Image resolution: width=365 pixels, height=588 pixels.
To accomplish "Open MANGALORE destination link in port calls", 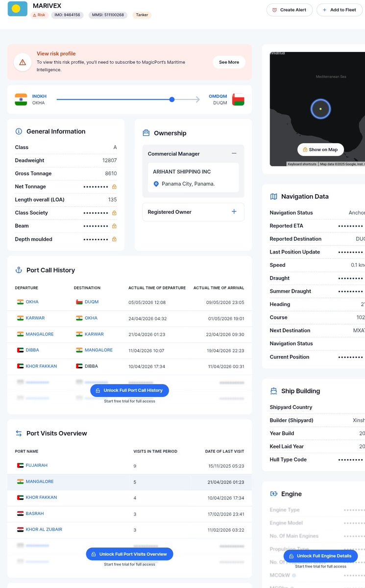I will 98,350.
